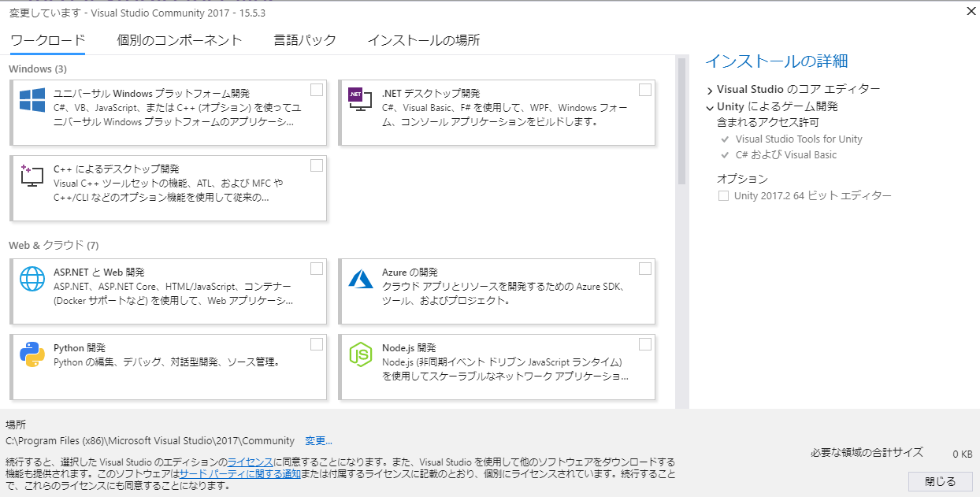Screen dimensions: 980x497
Task: Collapse Unity によるゲーム開発 section
Action: [x=710, y=107]
